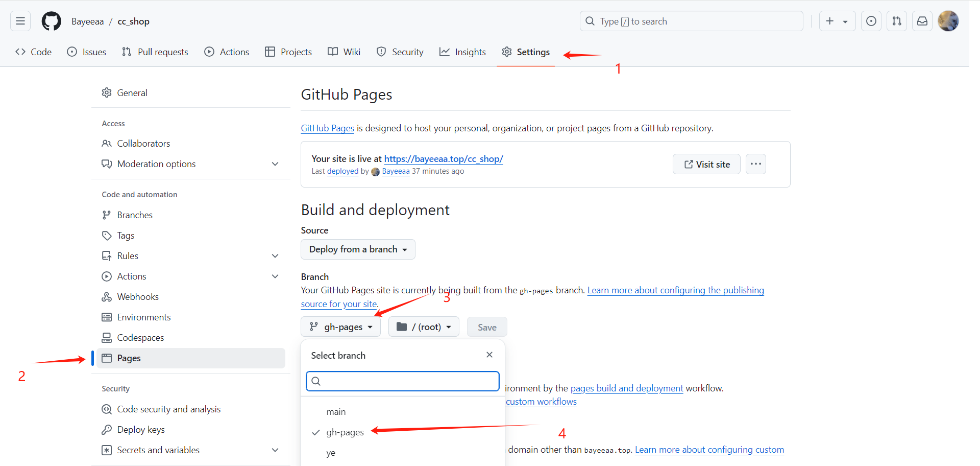Image resolution: width=980 pixels, height=466 pixels.
Task: Switch to the Insights tab
Action: pyautogui.click(x=462, y=52)
